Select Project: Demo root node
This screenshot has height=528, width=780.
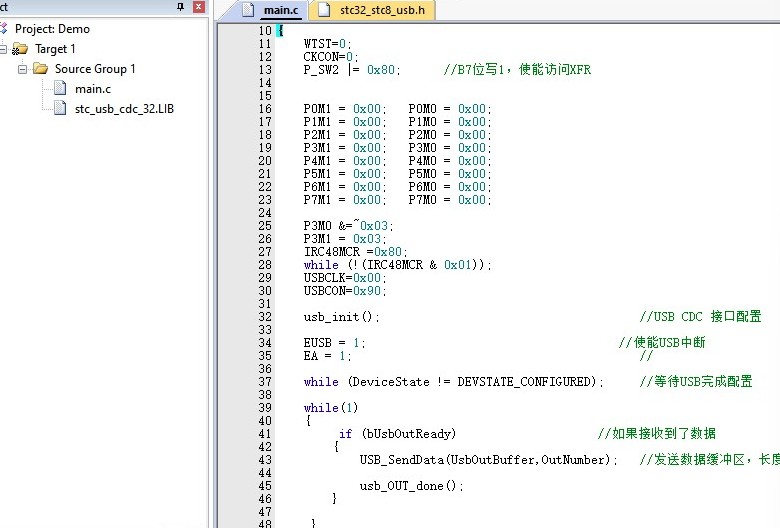point(52,29)
